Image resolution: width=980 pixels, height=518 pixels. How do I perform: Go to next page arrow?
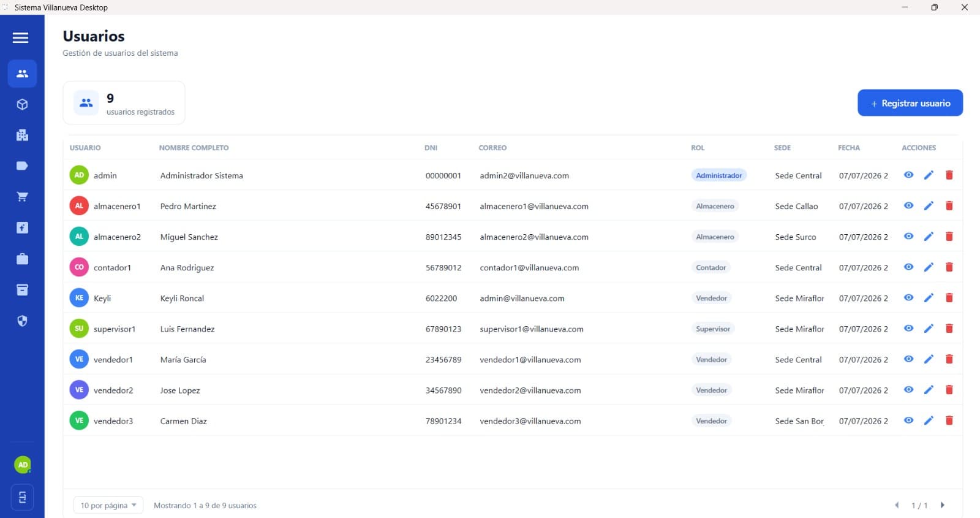(x=943, y=505)
